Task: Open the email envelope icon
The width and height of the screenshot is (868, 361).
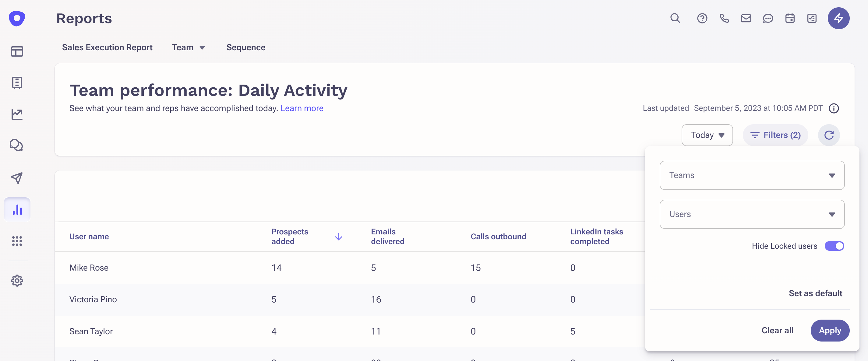Action: (746, 18)
